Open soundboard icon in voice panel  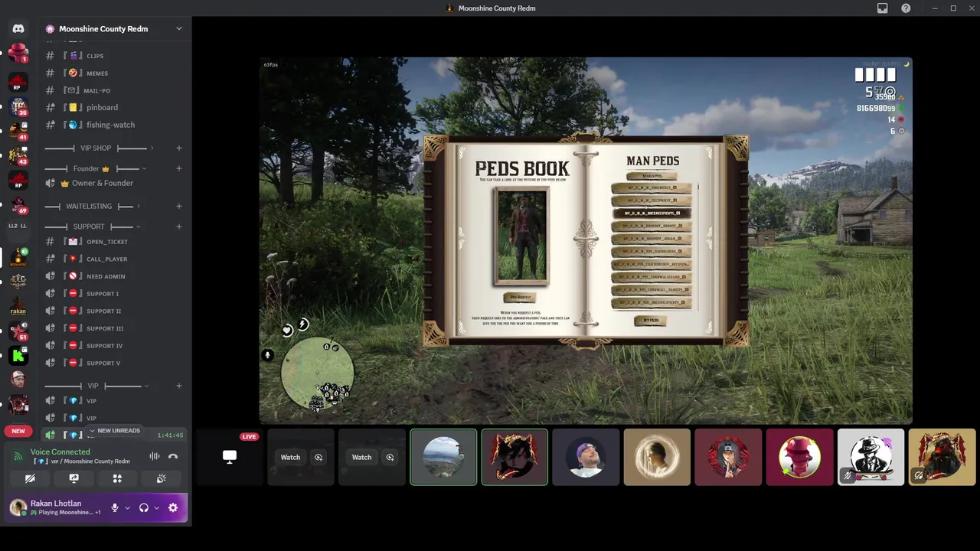(161, 478)
